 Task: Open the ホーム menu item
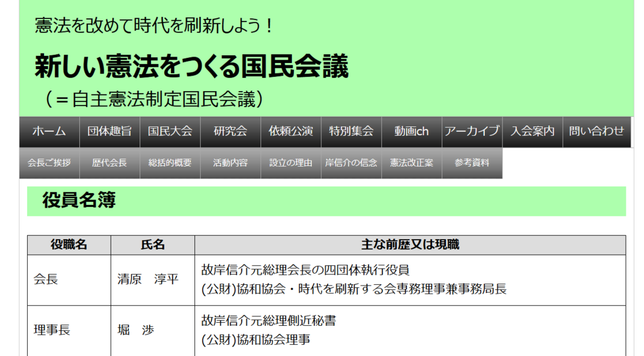49,132
